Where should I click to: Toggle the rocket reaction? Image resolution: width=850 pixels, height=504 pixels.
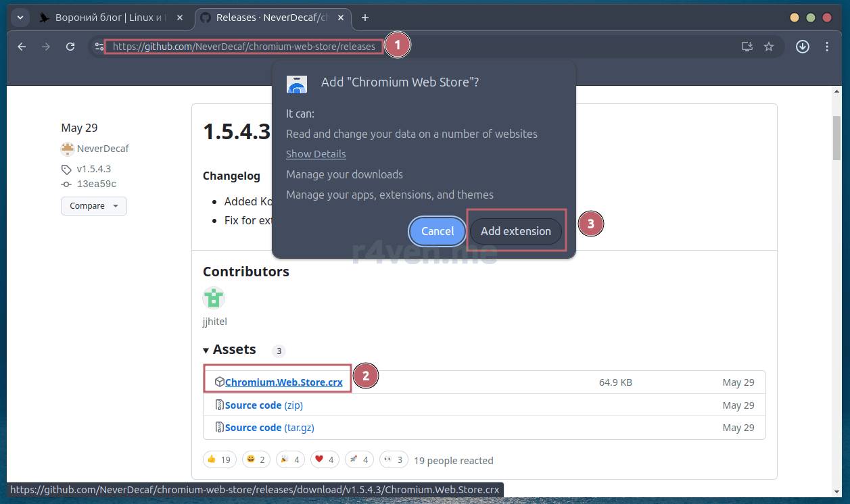click(x=359, y=460)
